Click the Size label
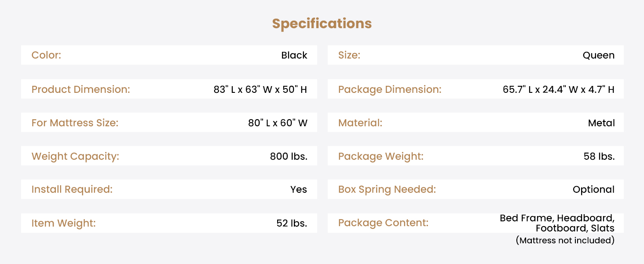 pyautogui.click(x=349, y=55)
